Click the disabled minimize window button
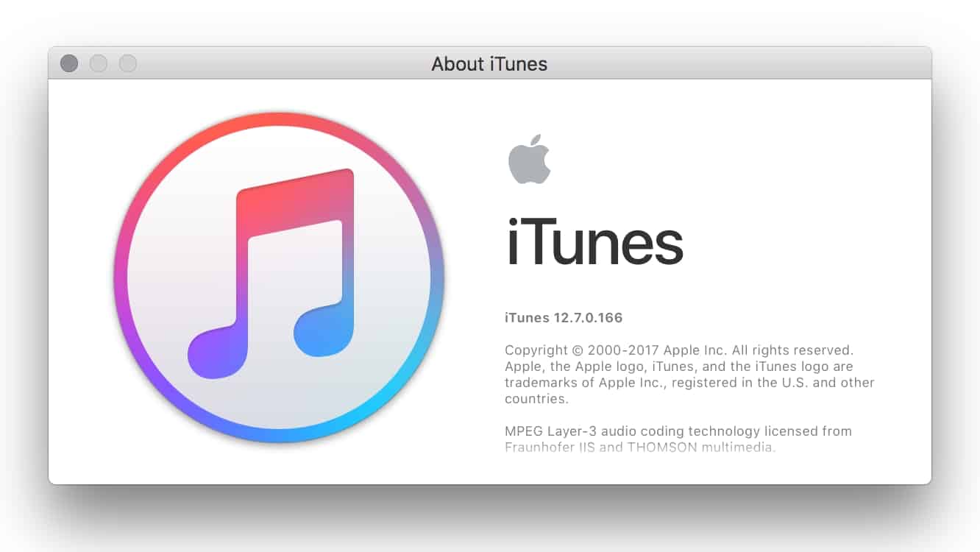980x552 pixels. pyautogui.click(x=99, y=63)
